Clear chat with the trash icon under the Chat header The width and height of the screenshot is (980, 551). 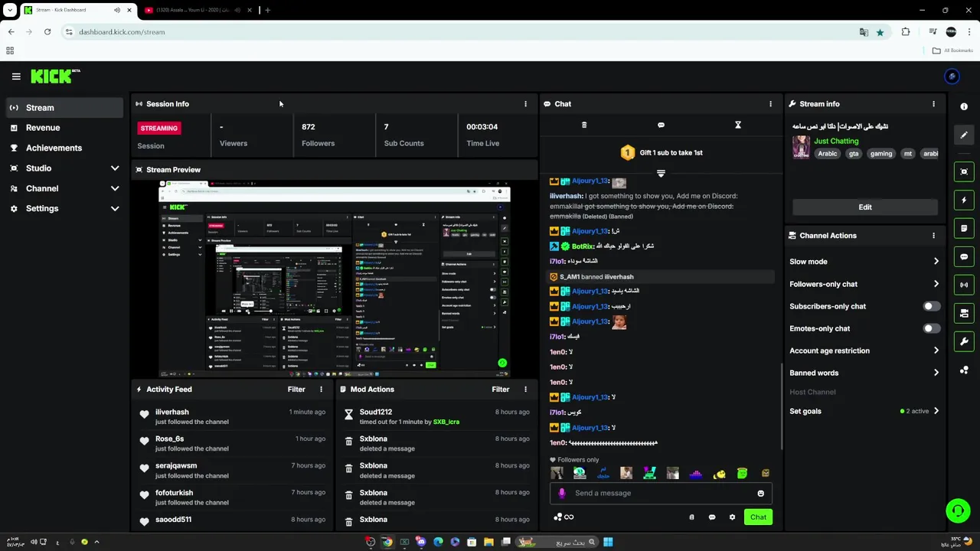tap(584, 125)
